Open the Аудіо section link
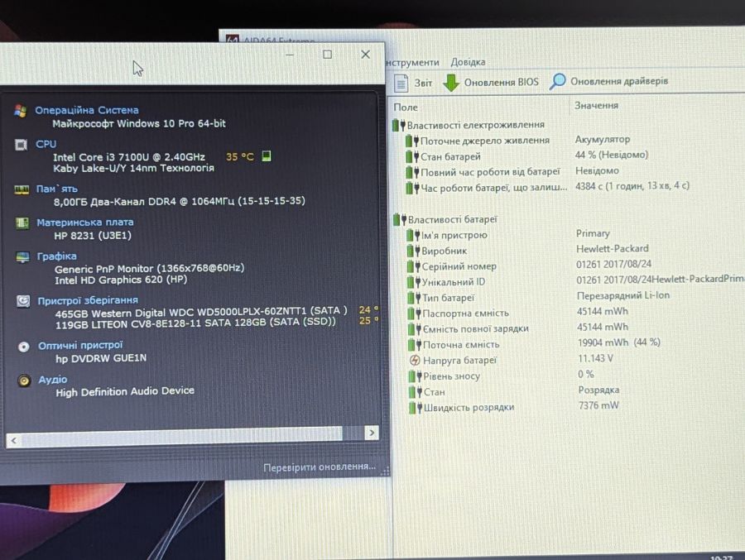Screen dimensions: 745x560 (x=53, y=380)
